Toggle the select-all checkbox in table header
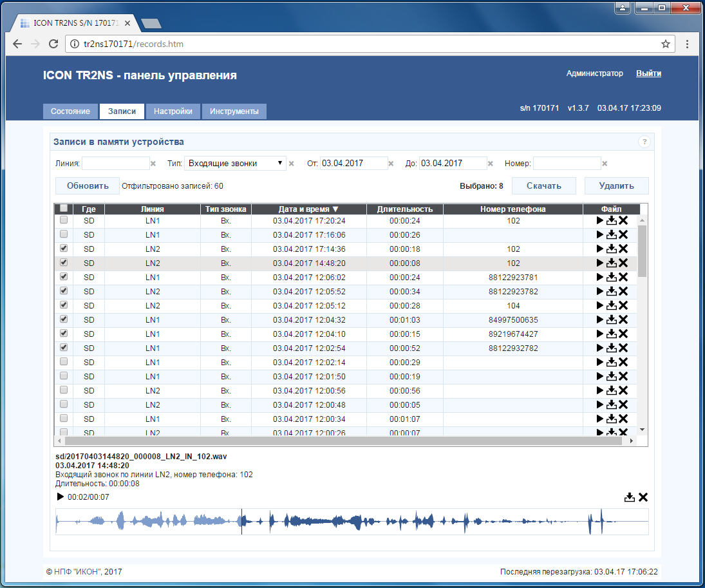The width and height of the screenshot is (705, 588). [x=64, y=209]
